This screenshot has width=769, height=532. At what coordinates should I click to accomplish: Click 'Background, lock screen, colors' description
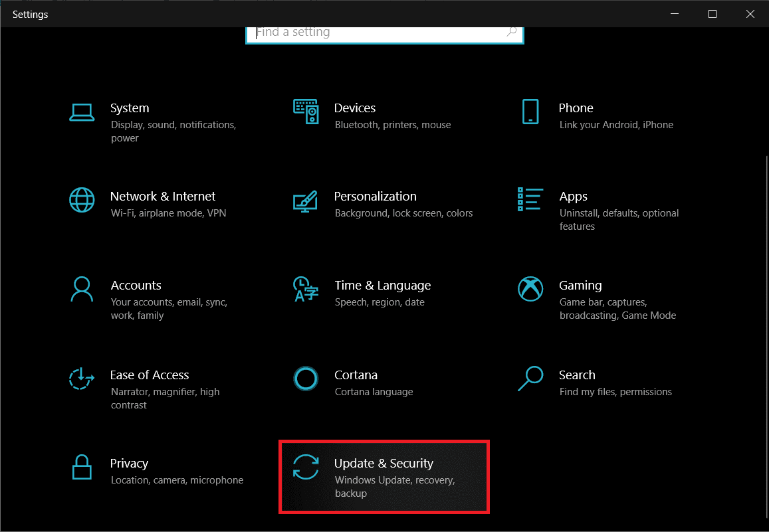coord(403,213)
